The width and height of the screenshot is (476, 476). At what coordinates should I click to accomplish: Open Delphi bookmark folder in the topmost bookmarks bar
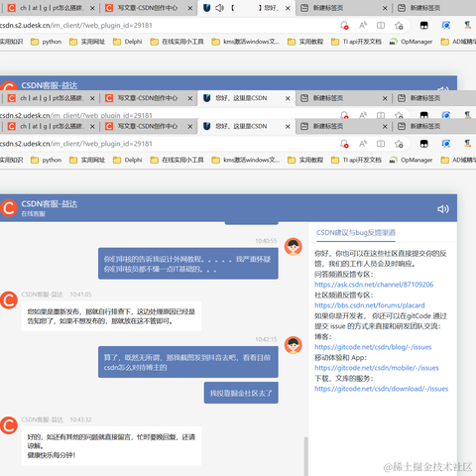[128, 42]
